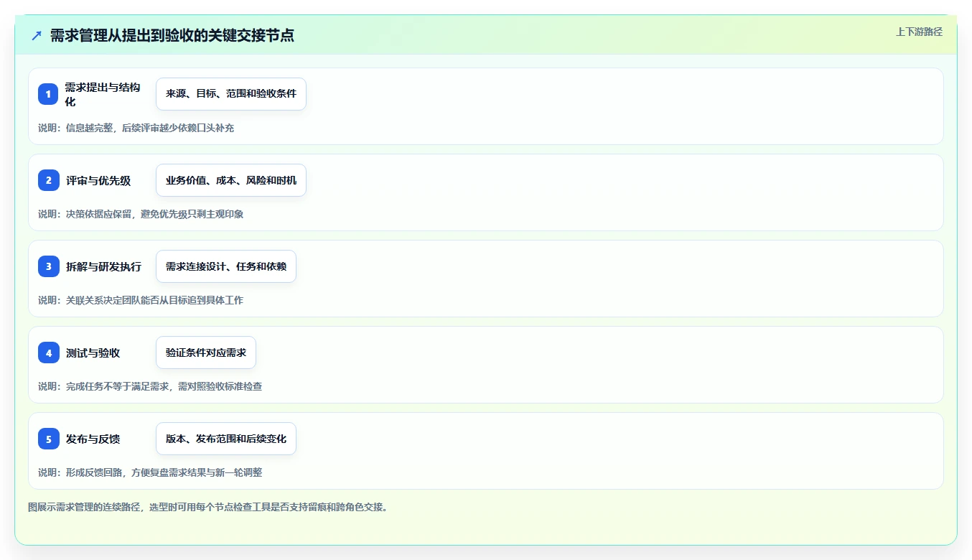
Task: Click the 需求提出与结构化 step title
Action: [103, 94]
